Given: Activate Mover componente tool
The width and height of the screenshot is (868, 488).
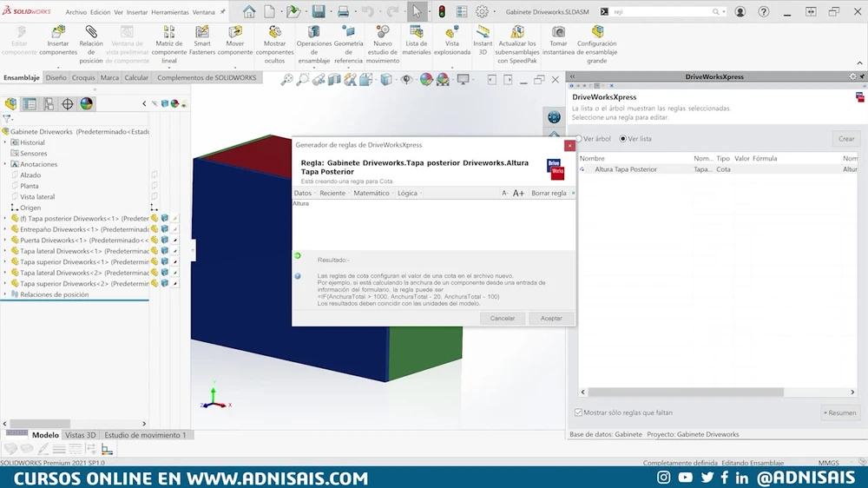Looking at the screenshot, I should pyautogui.click(x=234, y=41).
